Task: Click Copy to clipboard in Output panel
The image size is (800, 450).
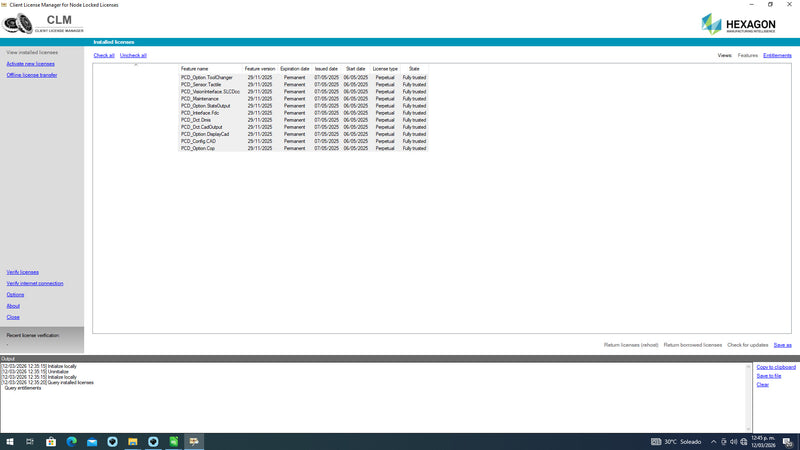Action: pyautogui.click(x=775, y=367)
